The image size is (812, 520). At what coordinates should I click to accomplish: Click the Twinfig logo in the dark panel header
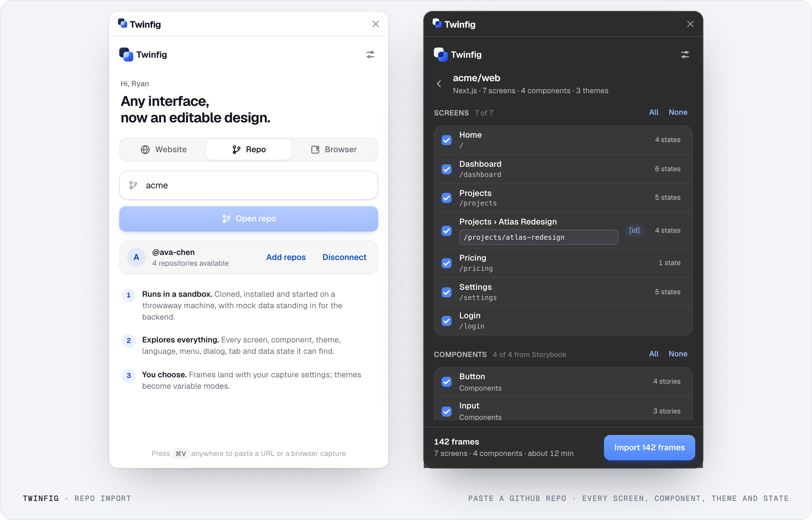[441, 54]
